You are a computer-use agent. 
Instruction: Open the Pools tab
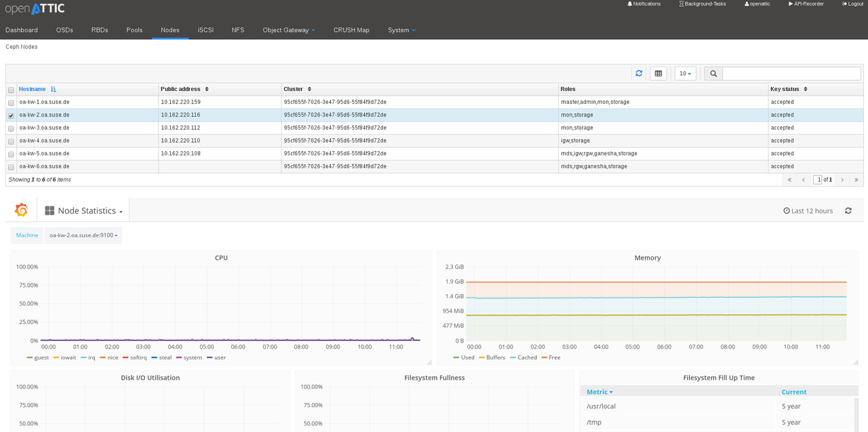(x=134, y=30)
